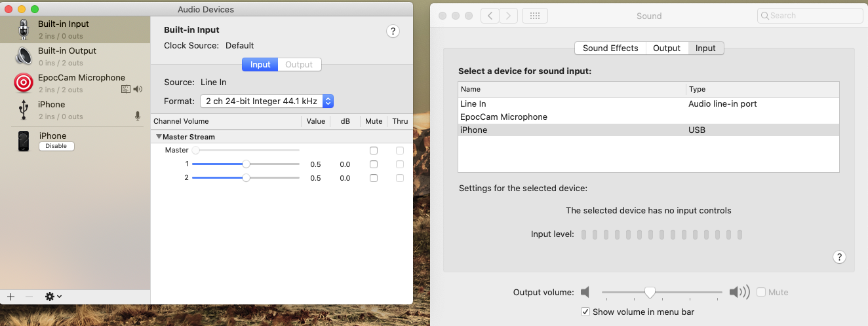This screenshot has height=326, width=868.
Task: Click the Built-in Input microphone icon
Action: [x=24, y=29]
